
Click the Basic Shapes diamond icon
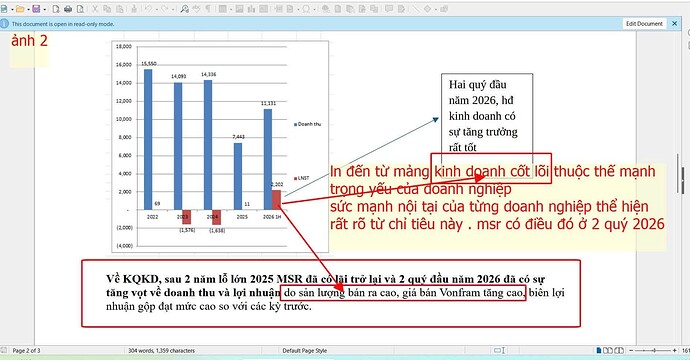[427, 9]
